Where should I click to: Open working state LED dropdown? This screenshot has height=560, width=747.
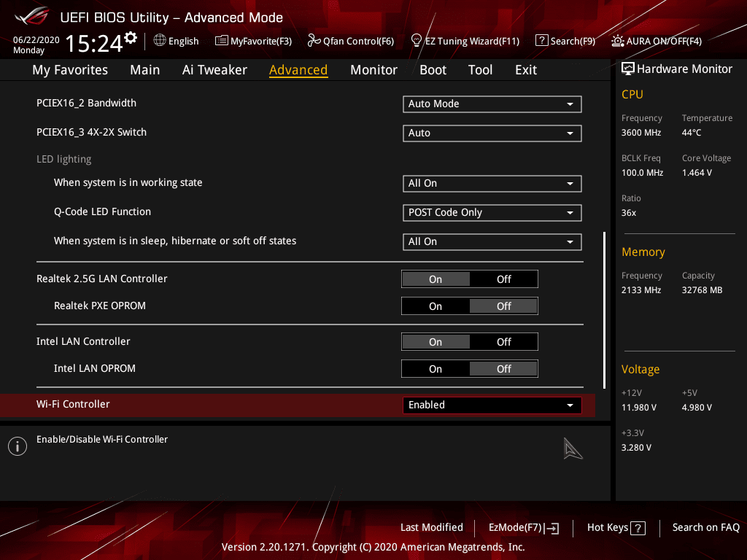[492, 183]
